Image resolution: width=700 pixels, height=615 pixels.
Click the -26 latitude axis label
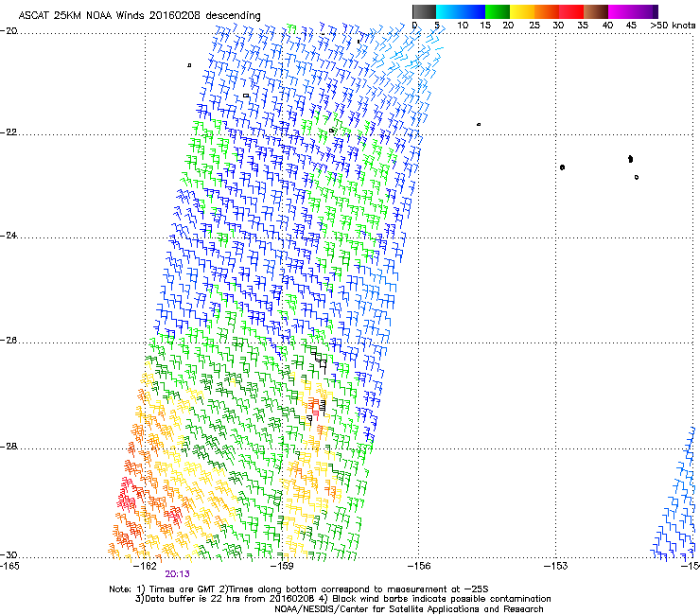9,341
